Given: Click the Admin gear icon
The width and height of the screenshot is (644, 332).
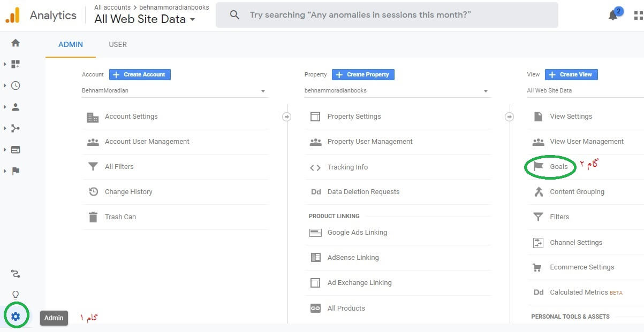Looking at the screenshot, I should tap(16, 316).
